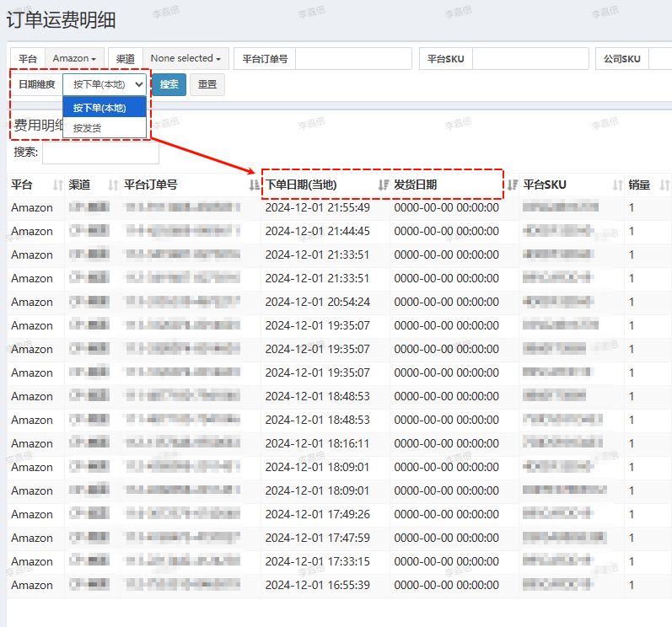This screenshot has height=627, width=672.
Task: Click the 下单日期(当地) column header text
Action: 301,185
